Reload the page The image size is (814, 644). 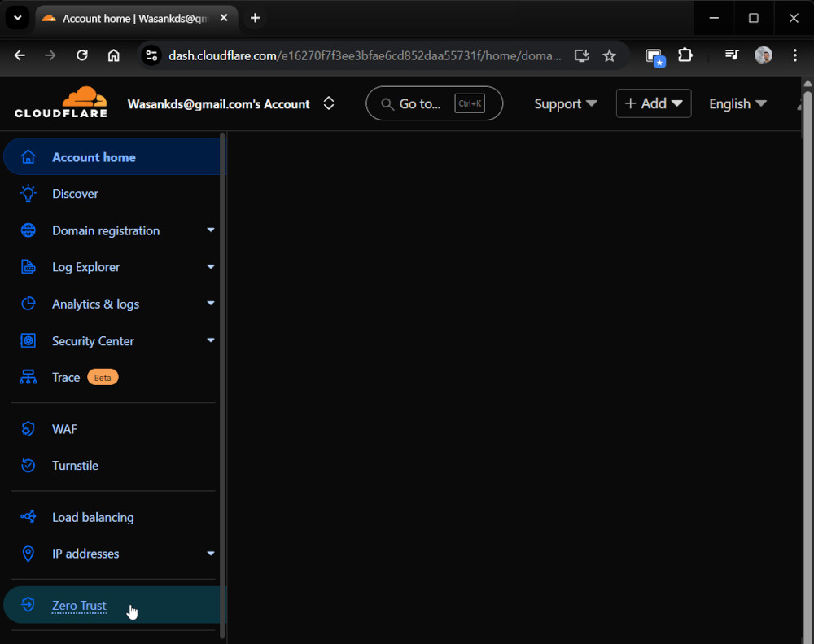pyautogui.click(x=82, y=55)
